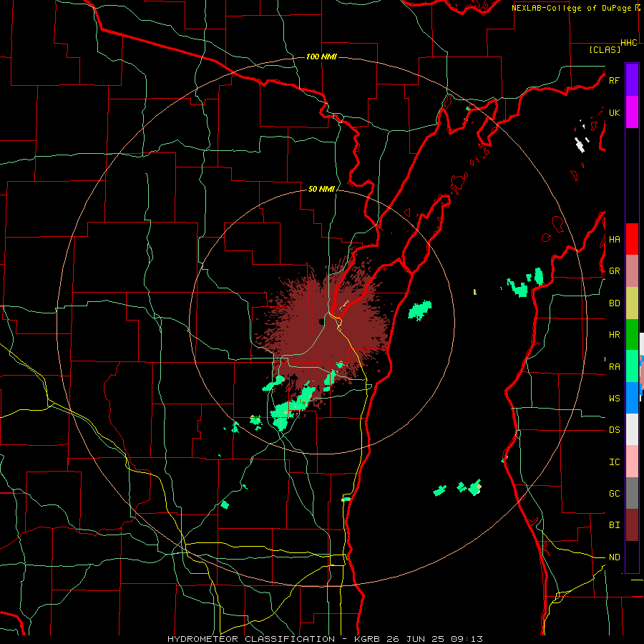Click the HYDROMETEOR CLASSIFICATION caption text
This screenshot has height=644, width=644.
(250, 639)
